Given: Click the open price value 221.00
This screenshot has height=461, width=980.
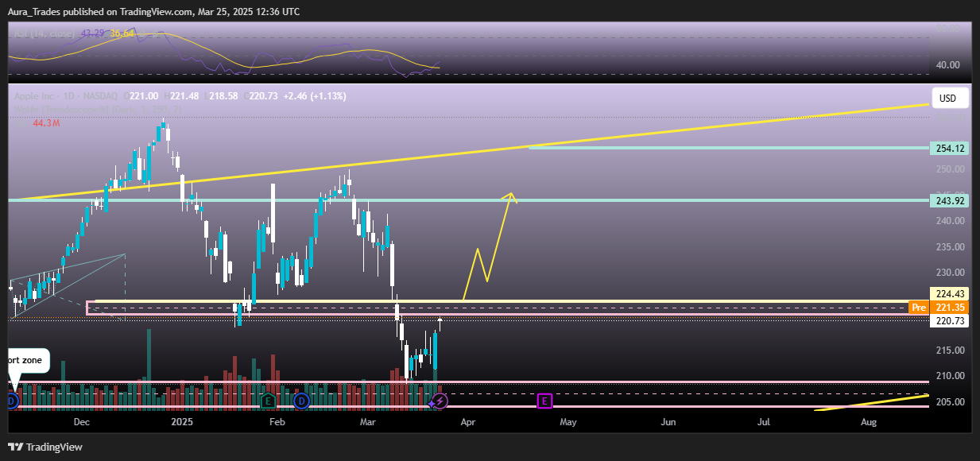Looking at the screenshot, I should point(145,96).
